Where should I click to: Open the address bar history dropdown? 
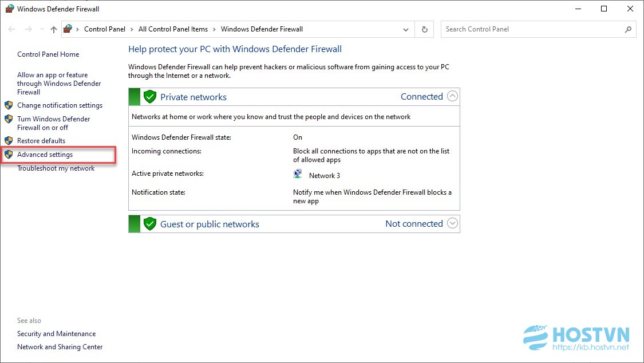pyautogui.click(x=406, y=30)
